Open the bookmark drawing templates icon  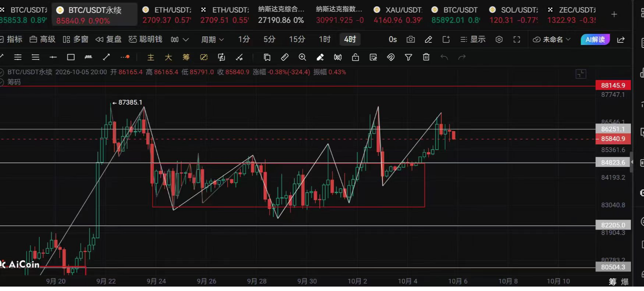(267, 57)
